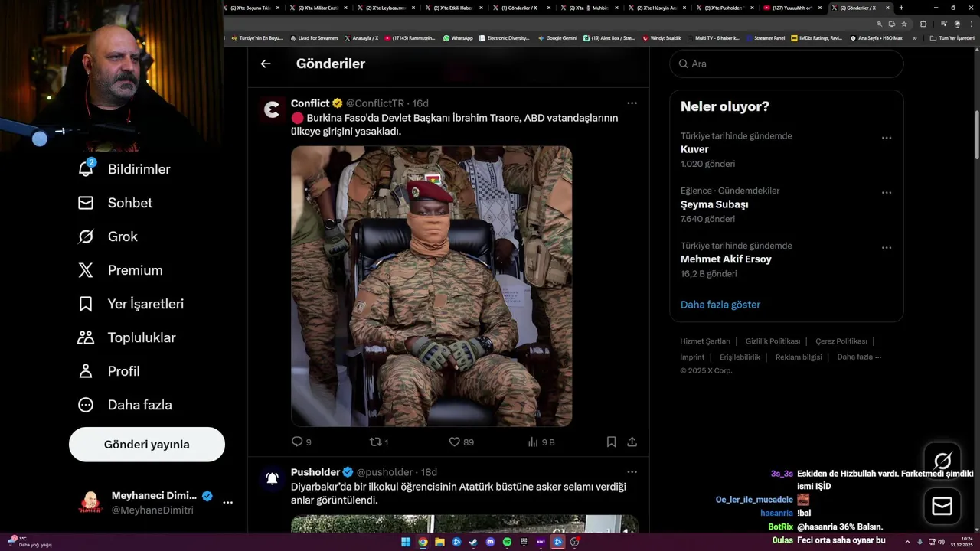The image size is (980, 551).
Task: Open the Conflict profile avatar
Action: tap(272, 110)
